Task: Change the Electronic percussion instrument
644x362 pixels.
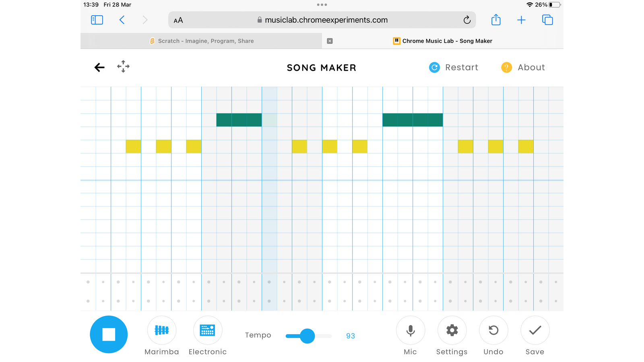Action: coord(208,330)
